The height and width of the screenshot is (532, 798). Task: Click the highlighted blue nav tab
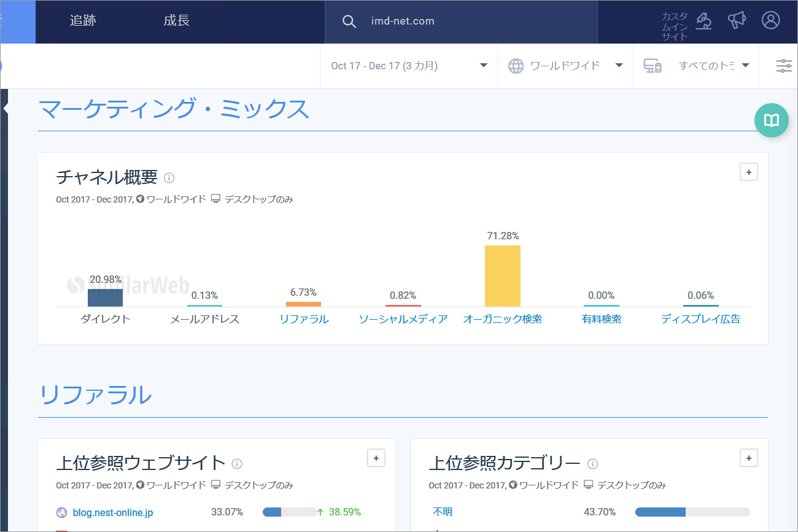pyautogui.click(x=18, y=21)
